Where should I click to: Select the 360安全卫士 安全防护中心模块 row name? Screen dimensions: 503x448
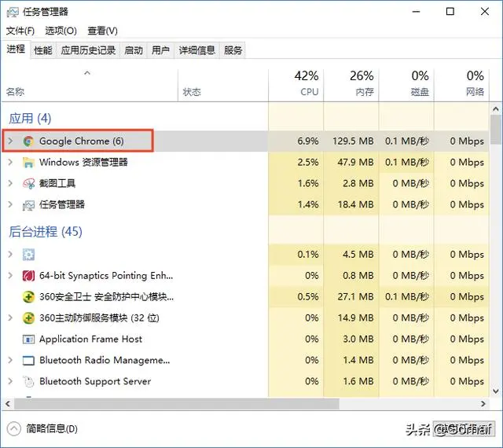point(107,297)
